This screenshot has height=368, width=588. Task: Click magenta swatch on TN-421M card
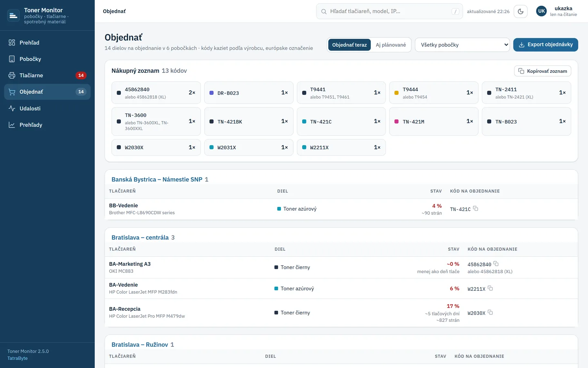[x=396, y=121]
